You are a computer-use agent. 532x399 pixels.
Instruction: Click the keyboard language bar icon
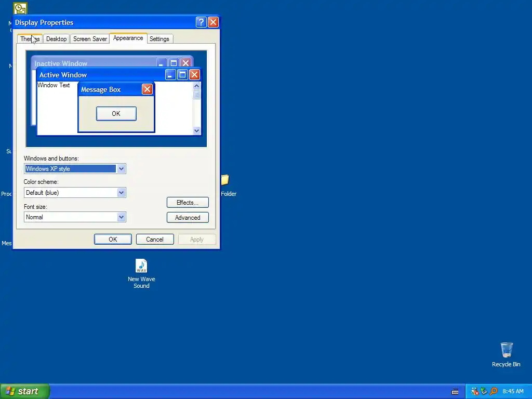455,392
